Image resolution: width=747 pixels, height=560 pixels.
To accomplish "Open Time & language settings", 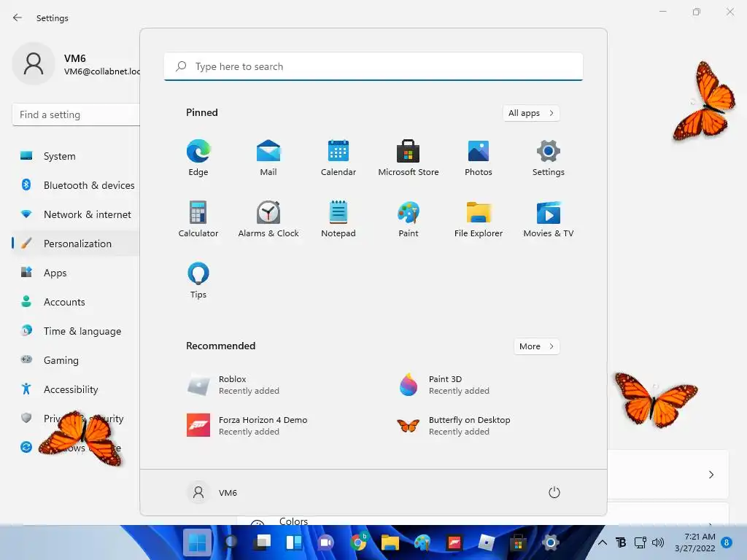I will pos(76,331).
